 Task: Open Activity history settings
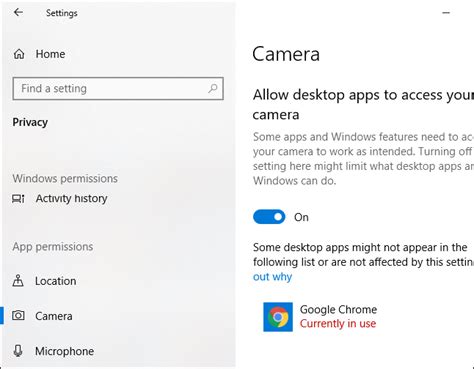point(71,199)
